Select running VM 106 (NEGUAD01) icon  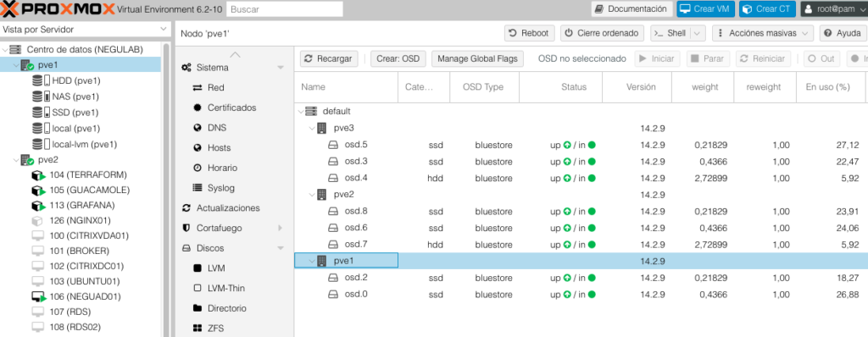click(38, 296)
